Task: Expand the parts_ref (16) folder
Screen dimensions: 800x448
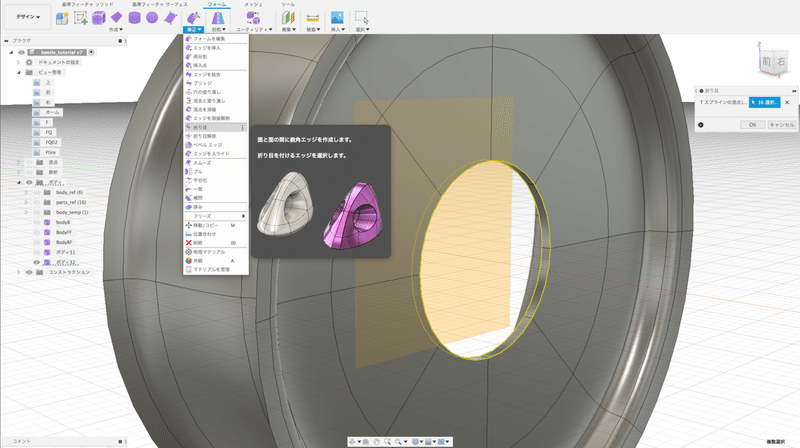Action: [x=26, y=203]
